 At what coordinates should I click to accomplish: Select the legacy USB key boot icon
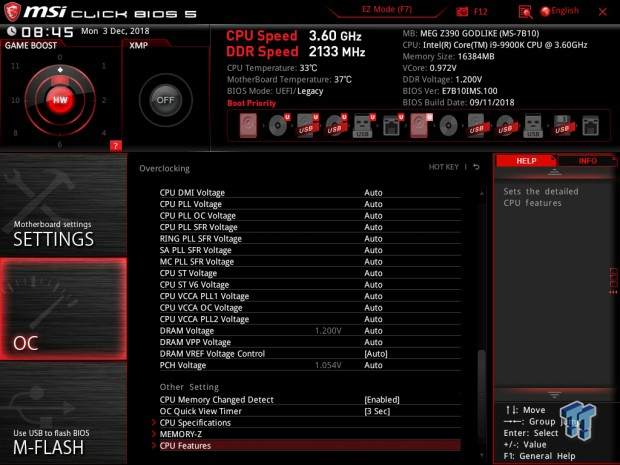pyautogui.click(x=533, y=126)
